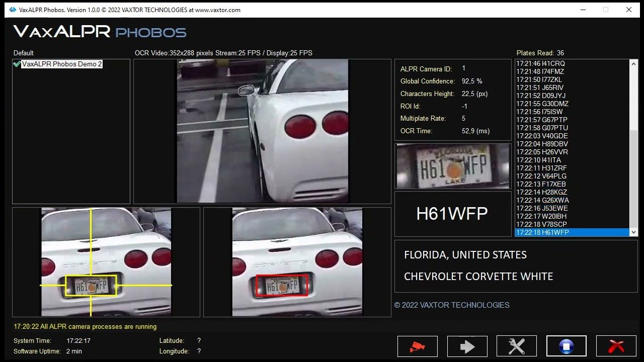Click the video pane with the red plate box

pos(297,262)
